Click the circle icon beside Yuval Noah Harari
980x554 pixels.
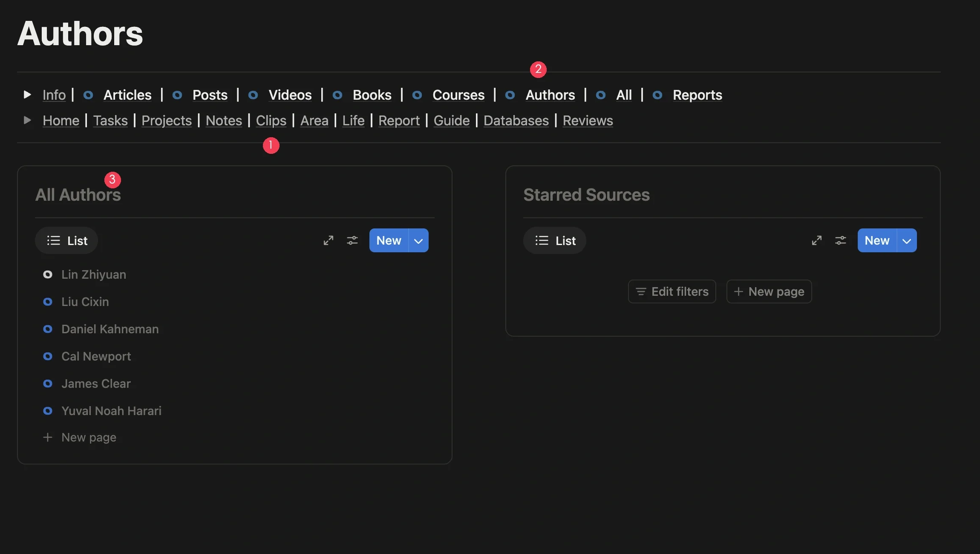click(48, 411)
